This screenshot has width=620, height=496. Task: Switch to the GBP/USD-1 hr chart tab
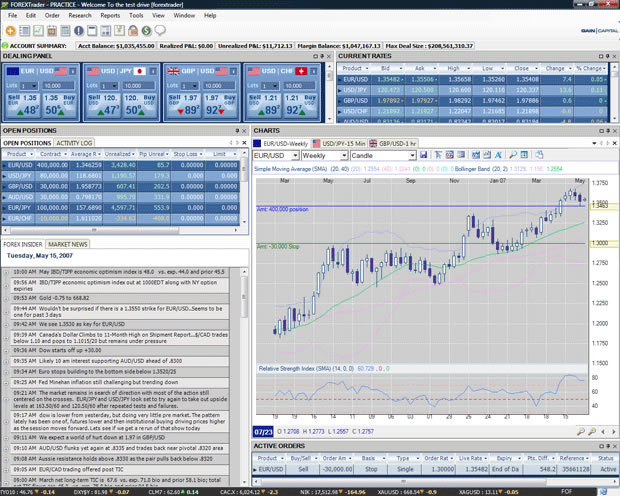(393, 144)
